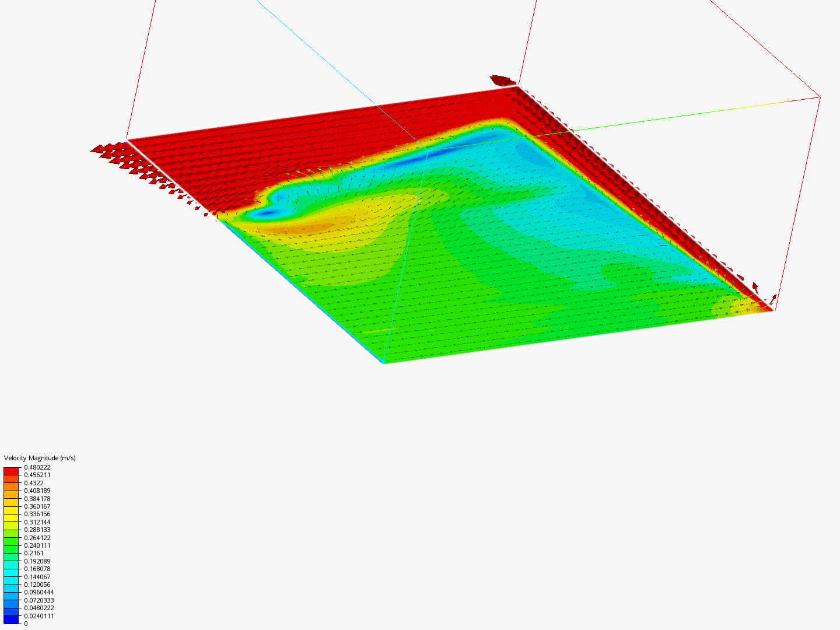Image resolution: width=840 pixels, height=630 pixels.
Task: Select the legend value 0.264122
Action: pyautogui.click(x=37, y=538)
